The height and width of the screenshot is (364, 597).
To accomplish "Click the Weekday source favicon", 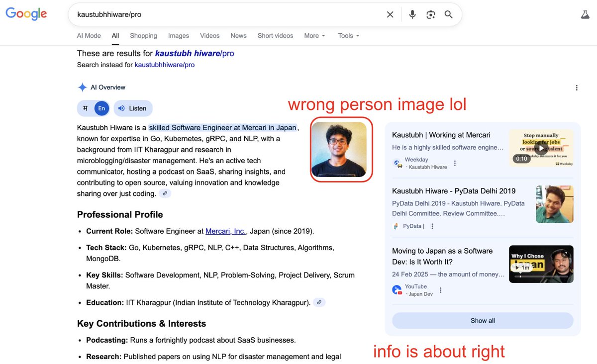I will pyautogui.click(x=397, y=163).
